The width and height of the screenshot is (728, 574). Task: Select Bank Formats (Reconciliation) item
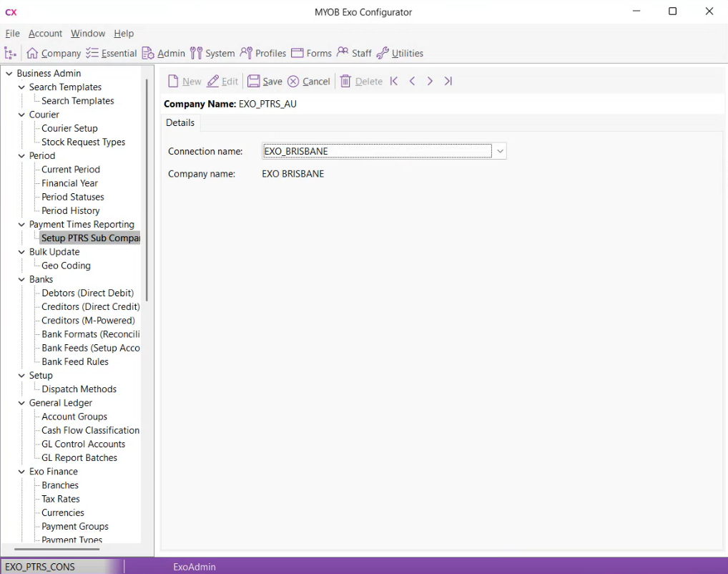[x=91, y=334]
